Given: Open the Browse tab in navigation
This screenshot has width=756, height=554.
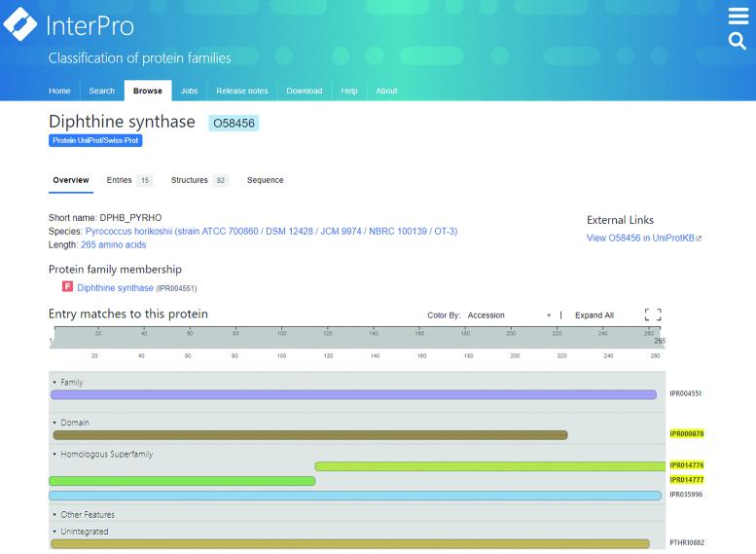Looking at the screenshot, I should (148, 91).
